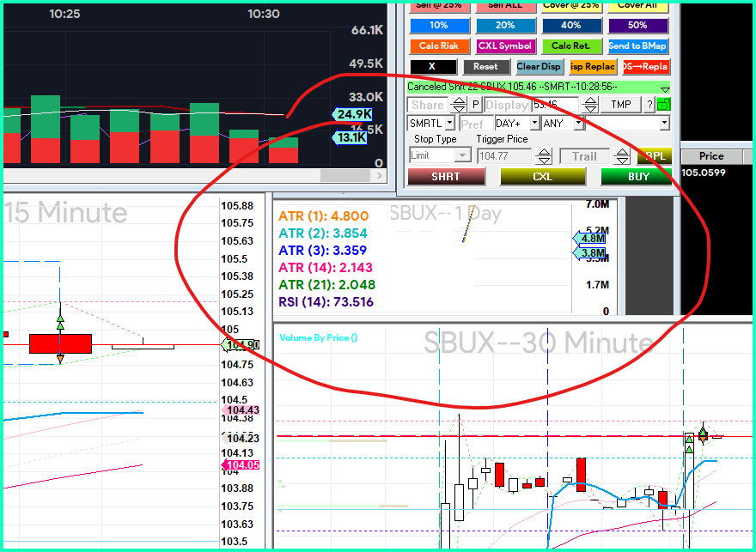The height and width of the screenshot is (552, 756).
Task: Open the DAY+ time-in-force dropdown
Action: point(534,124)
